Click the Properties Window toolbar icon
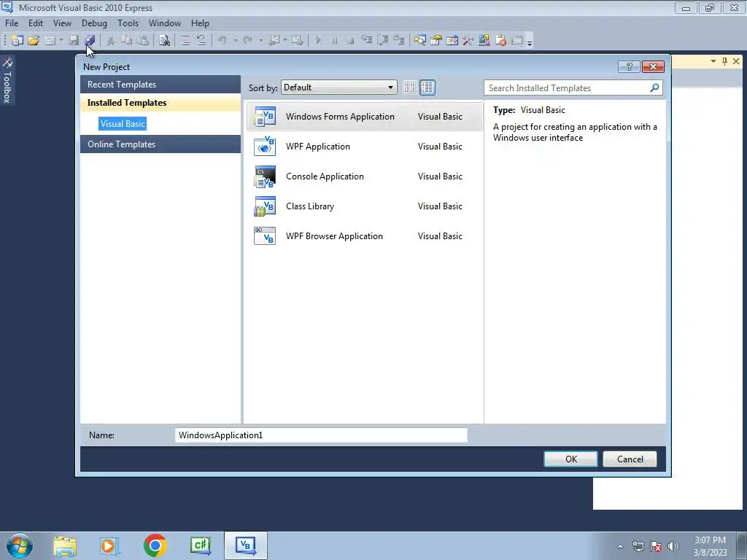 coord(436,41)
